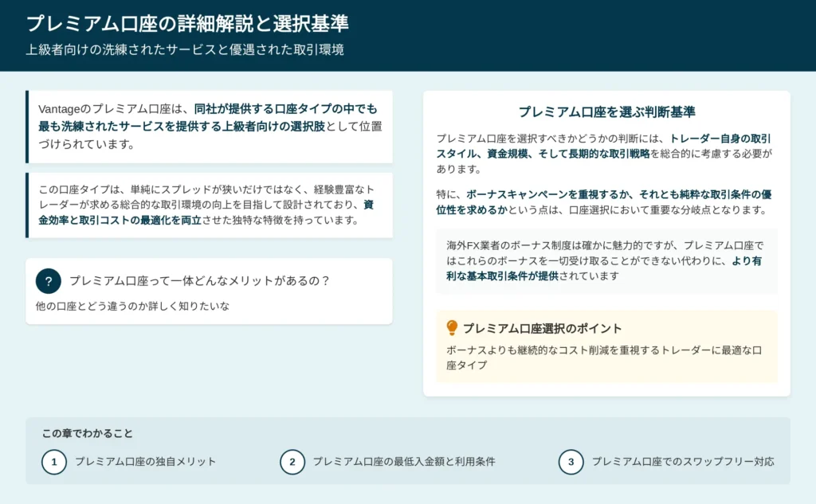Click the numbered circle 2 icon
816x504 pixels.
click(x=292, y=462)
